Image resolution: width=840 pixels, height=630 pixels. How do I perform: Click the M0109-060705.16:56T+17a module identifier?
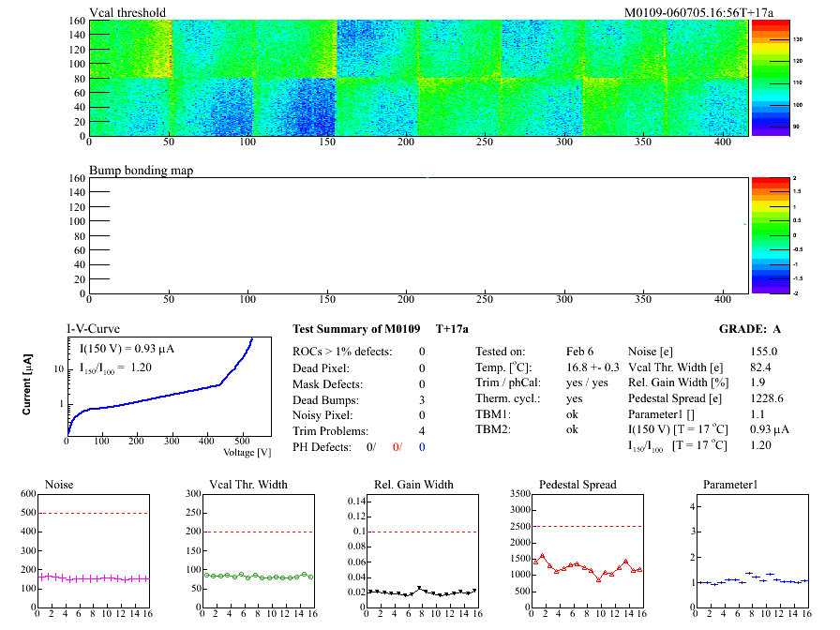click(698, 13)
